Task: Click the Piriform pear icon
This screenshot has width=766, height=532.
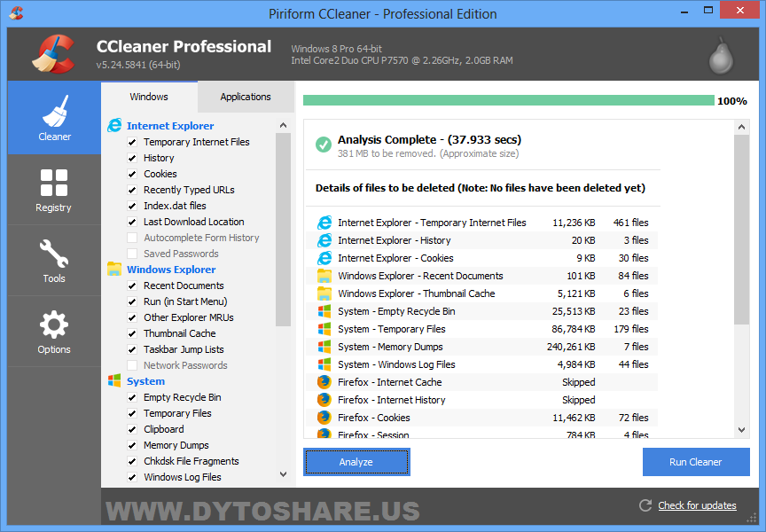Action: pos(721,55)
